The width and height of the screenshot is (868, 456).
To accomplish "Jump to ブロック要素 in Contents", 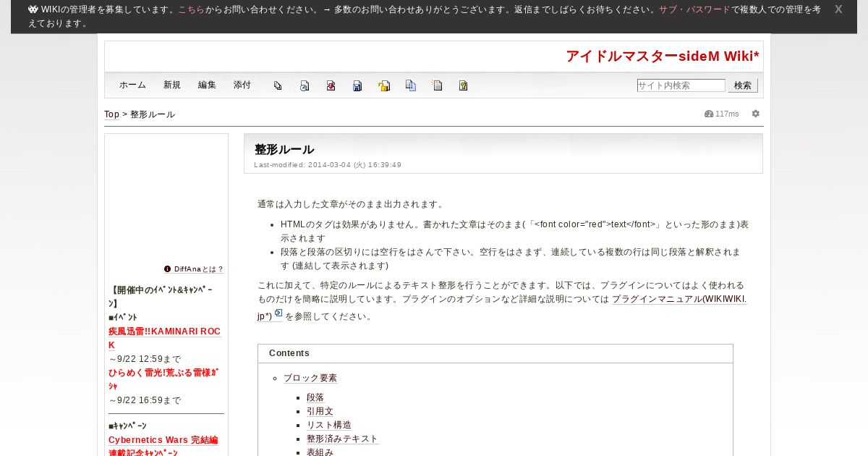I will tap(310, 379).
